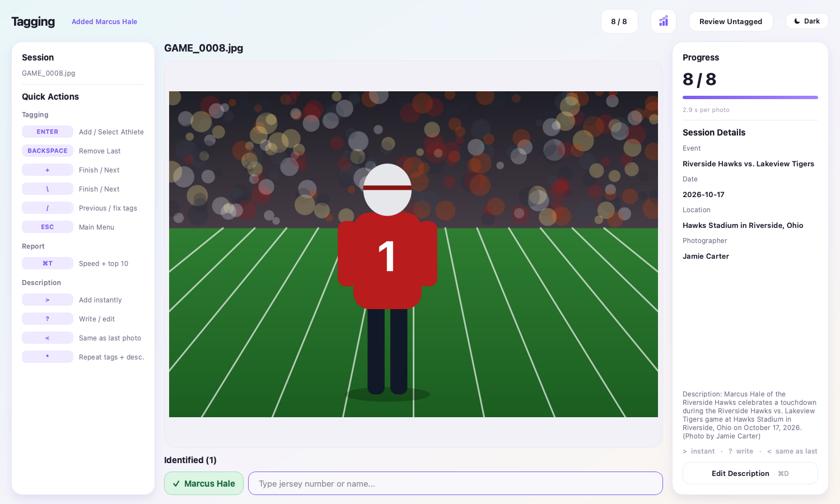Click the "2.9 s per photo" text
The height and width of the screenshot is (504, 840).
click(706, 110)
